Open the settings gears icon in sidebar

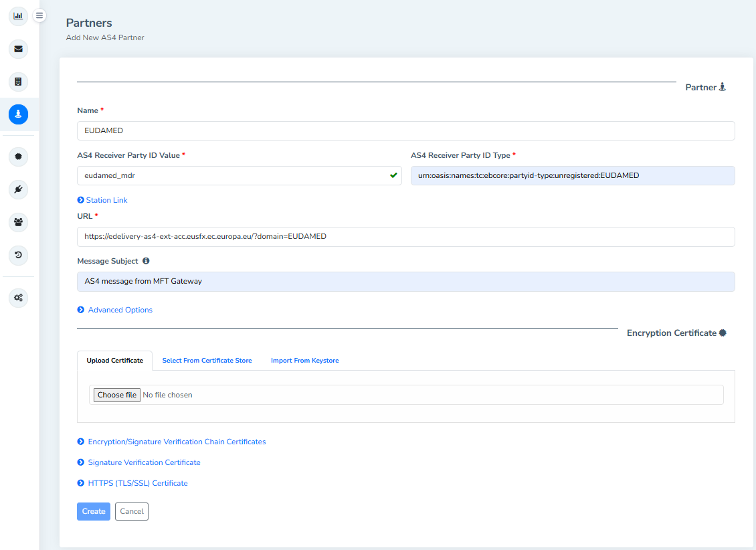point(18,298)
